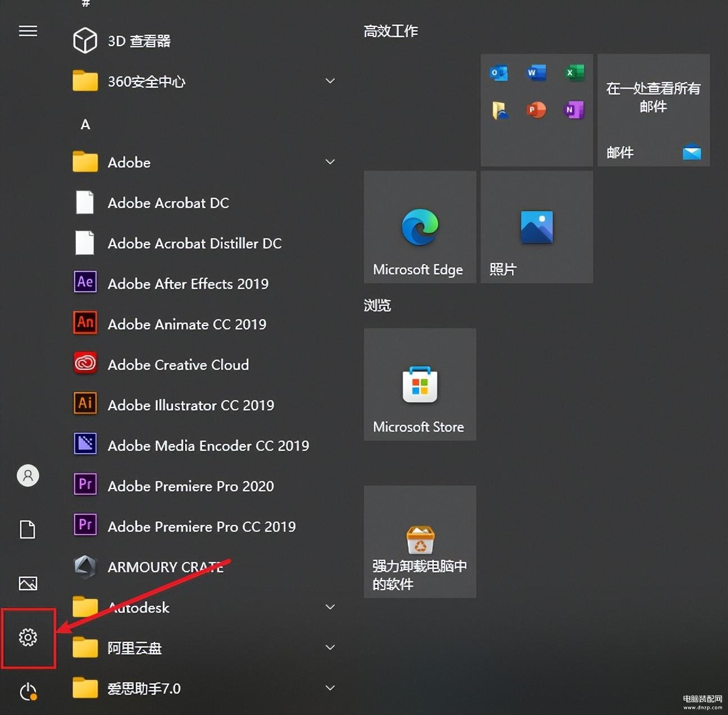Click the Excel icon in Office tile

[x=574, y=73]
